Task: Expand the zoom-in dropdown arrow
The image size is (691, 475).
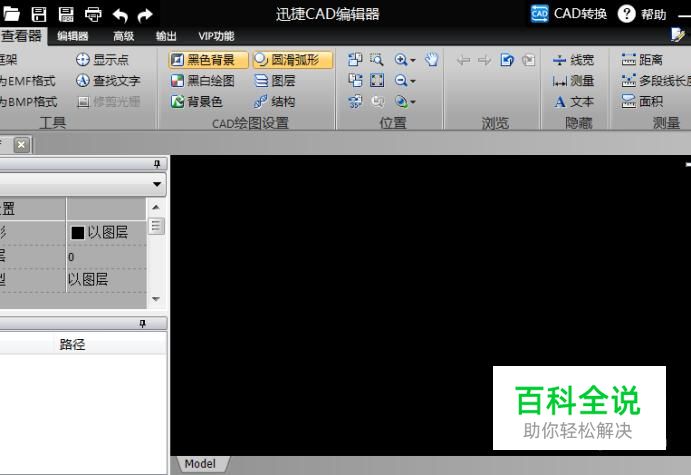Action: [x=413, y=61]
